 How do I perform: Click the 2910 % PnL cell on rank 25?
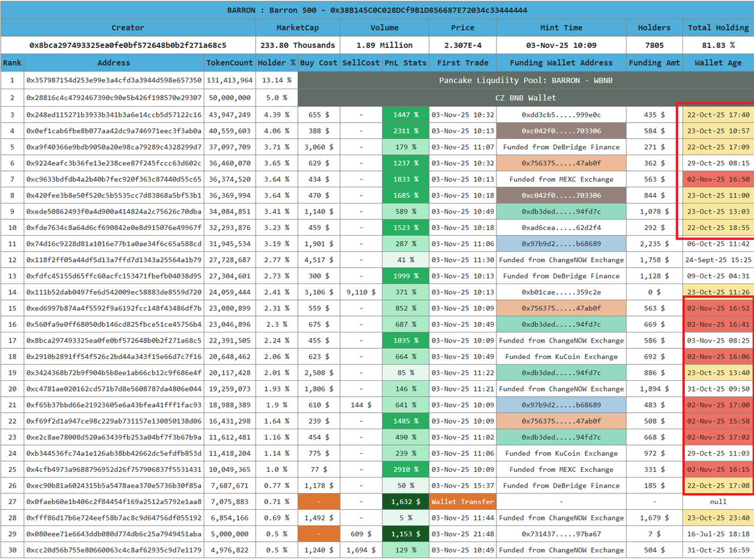(x=406, y=469)
